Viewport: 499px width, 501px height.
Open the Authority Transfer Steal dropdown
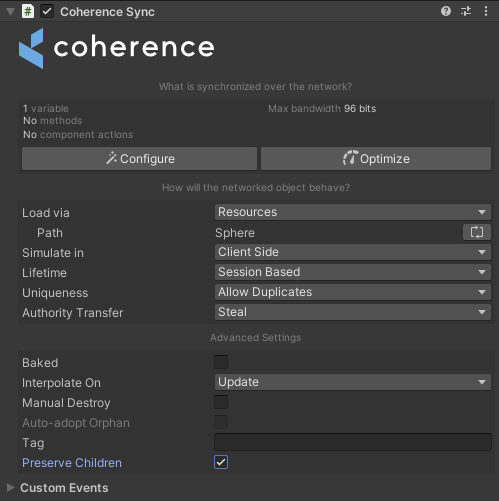(353, 312)
